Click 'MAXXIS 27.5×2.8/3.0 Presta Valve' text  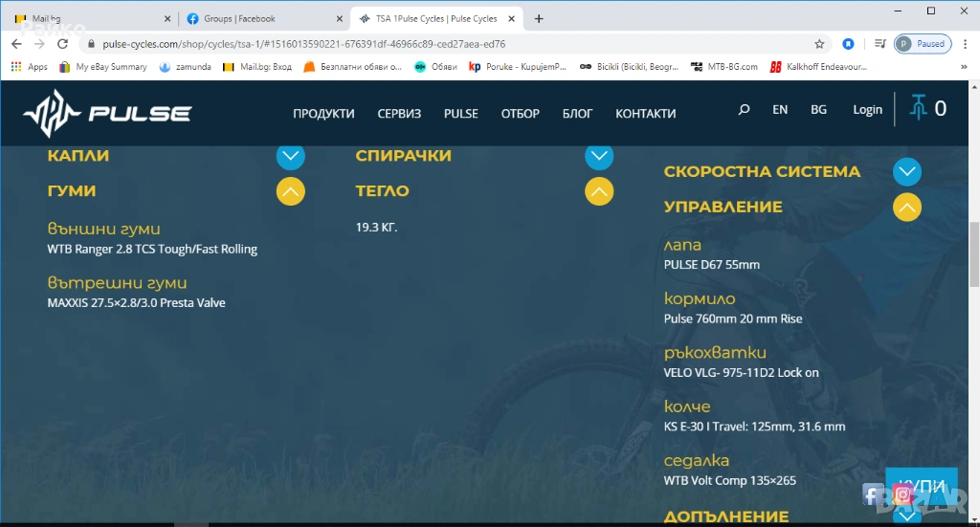(136, 303)
